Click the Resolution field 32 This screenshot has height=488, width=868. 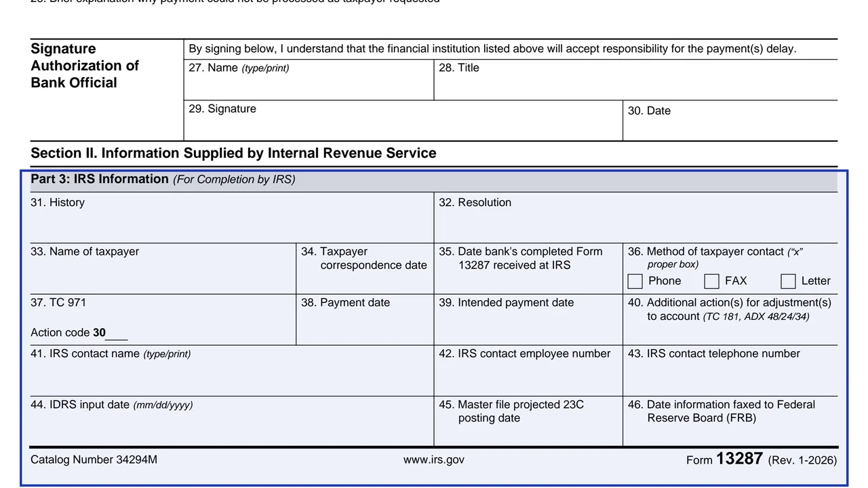(x=636, y=218)
